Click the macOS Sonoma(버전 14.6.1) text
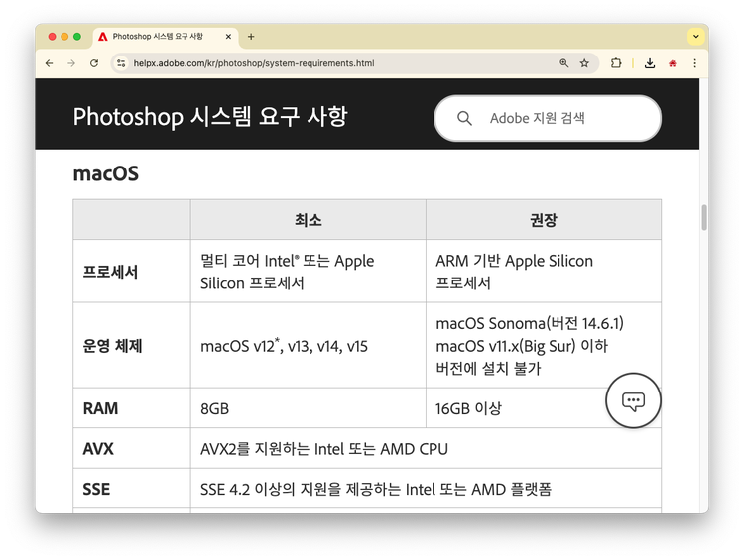744x560 pixels. coord(530,323)
